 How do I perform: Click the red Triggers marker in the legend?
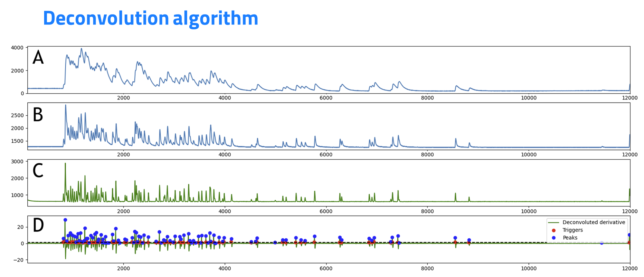(554, 230)
